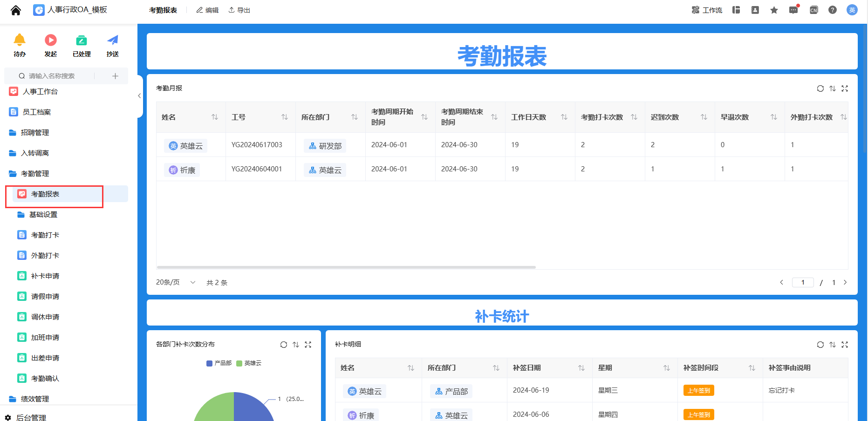Viewport: 868px width, 421px height.
Task: Open the messages notification icon
Action: [793, 9]
